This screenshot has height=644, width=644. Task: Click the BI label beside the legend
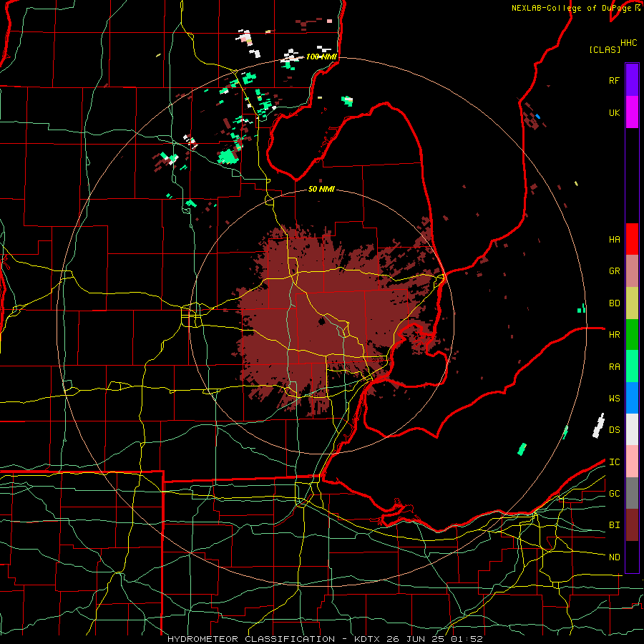(614, 525)
